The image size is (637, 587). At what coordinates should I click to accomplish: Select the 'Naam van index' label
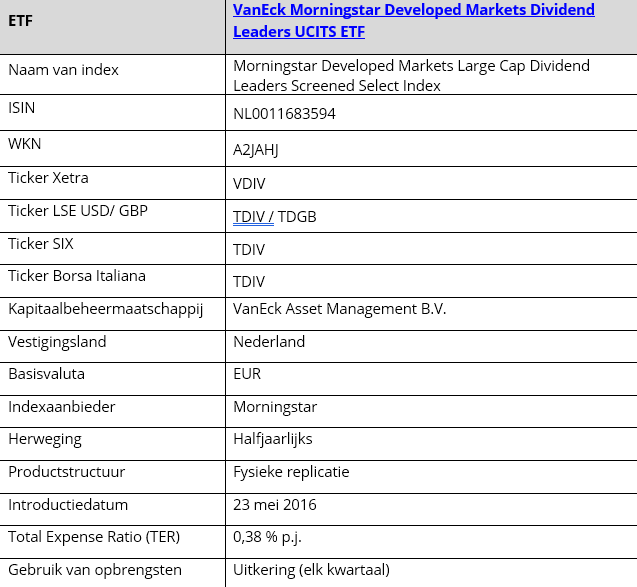pos(63,70)
